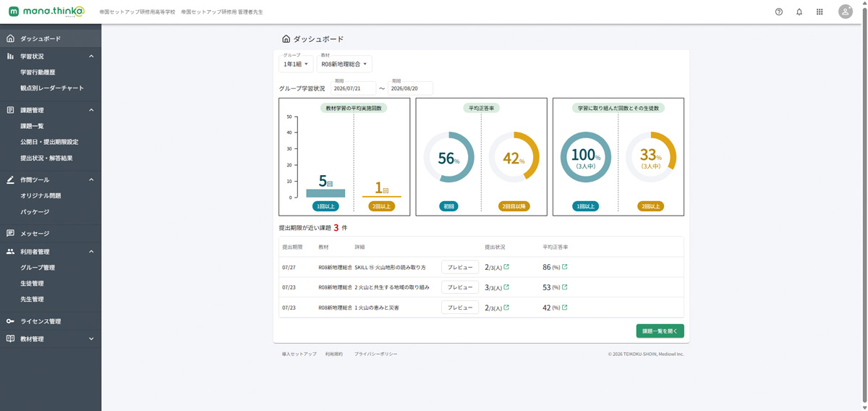Image resolution: width=868 pixels, height=411 pixels.
Task: Click the start date field 2026/07/21
Action: point(353,88)
